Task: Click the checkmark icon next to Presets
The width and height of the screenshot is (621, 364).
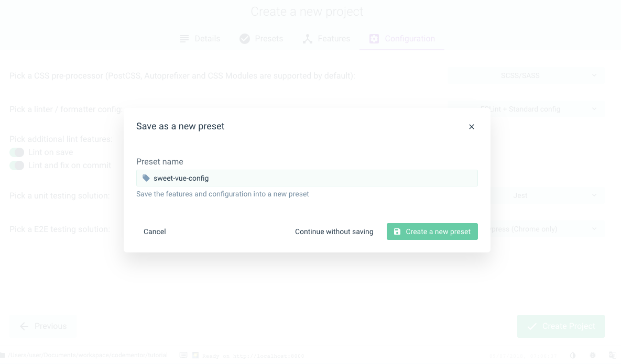Action: [244, 38]
